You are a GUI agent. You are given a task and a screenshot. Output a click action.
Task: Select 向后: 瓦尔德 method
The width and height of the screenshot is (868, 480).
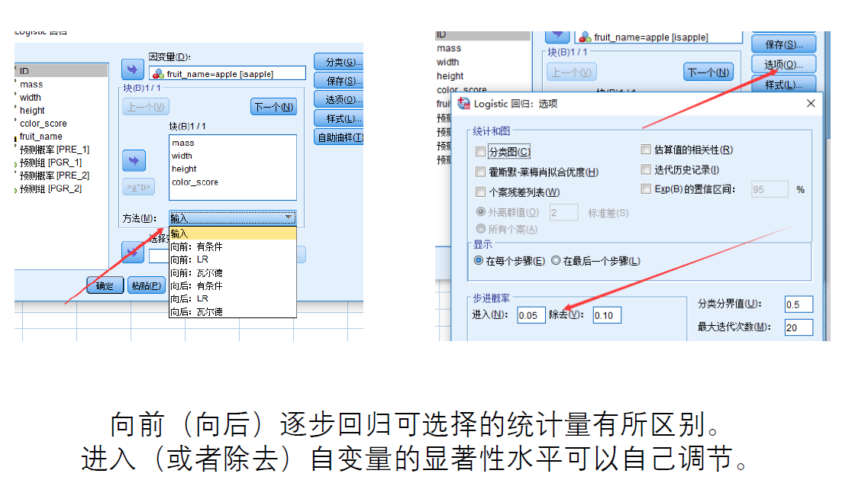tap(233, 311)
